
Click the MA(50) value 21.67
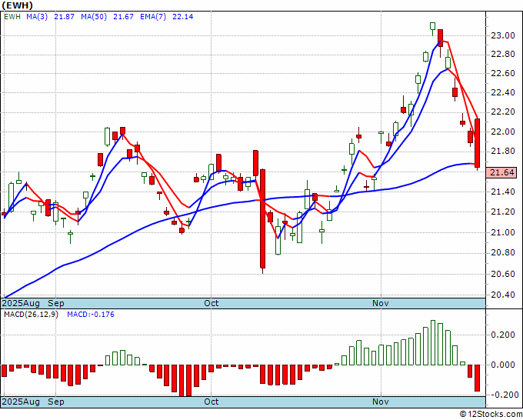pos(123,17)
